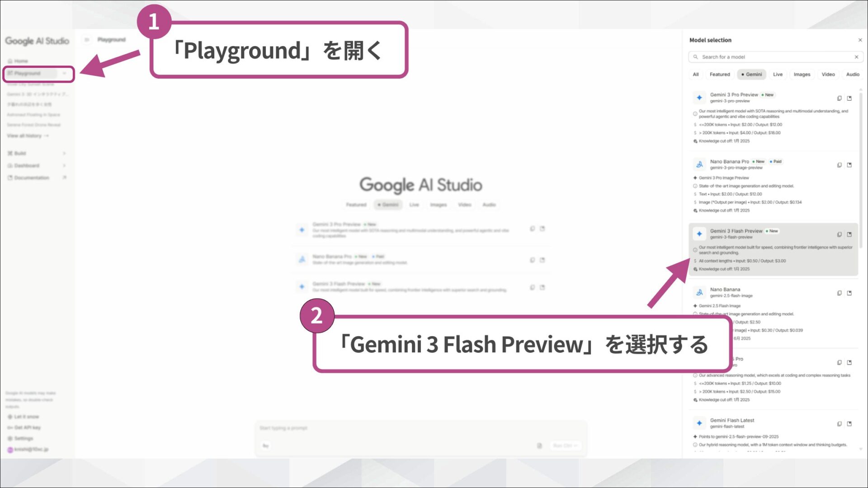Open Settings in the sidebar bottom
868x488 pixels.
pos(21,438)
